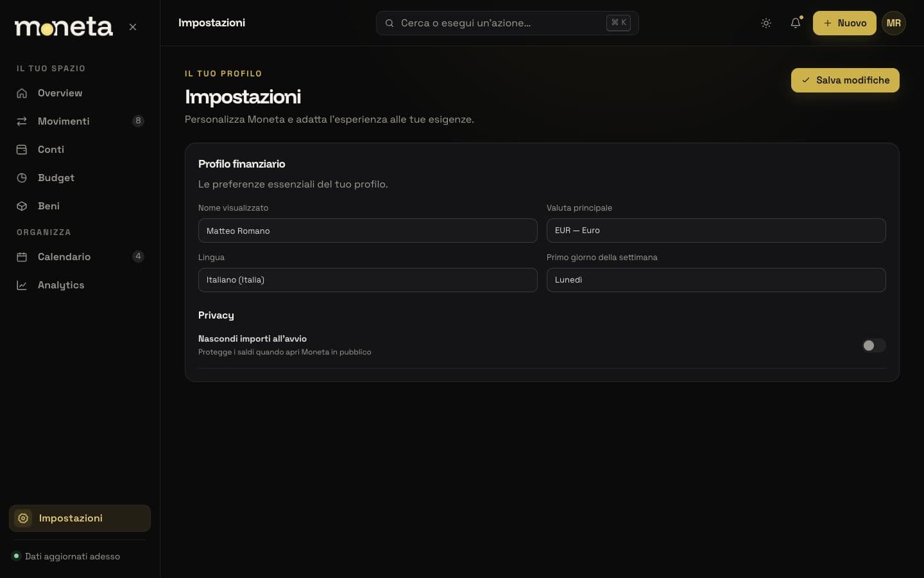Open Primo giorno della settimana dropdown
Image resolution: width=924 pixels, height=578 pixels.
[716, 280]
